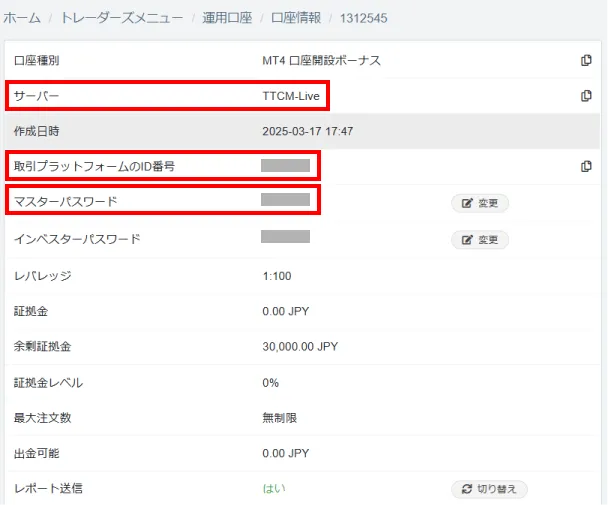Click the 最大注文数 label

click(x=42, y=418)
